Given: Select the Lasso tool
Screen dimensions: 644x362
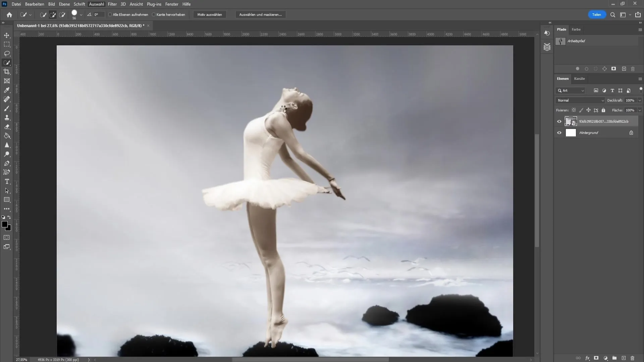Looking at the screenshot, I should (7, 53).
